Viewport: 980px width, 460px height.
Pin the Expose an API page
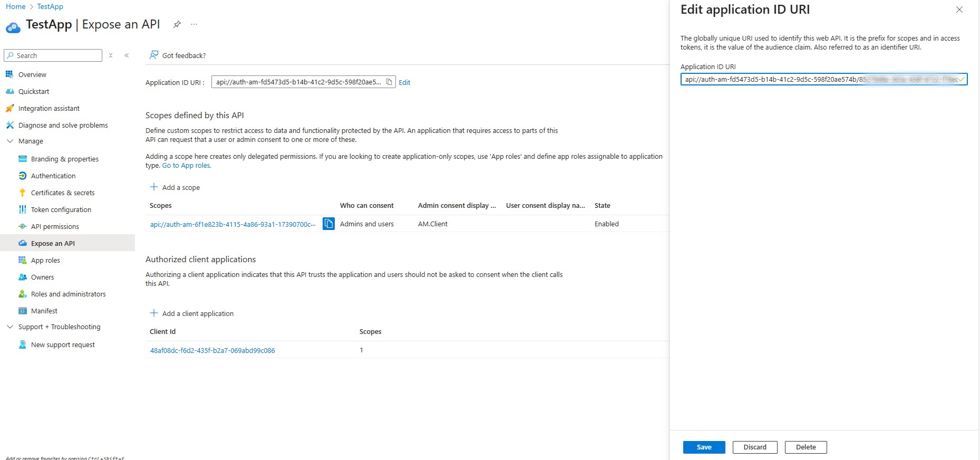tap(177, 24)
